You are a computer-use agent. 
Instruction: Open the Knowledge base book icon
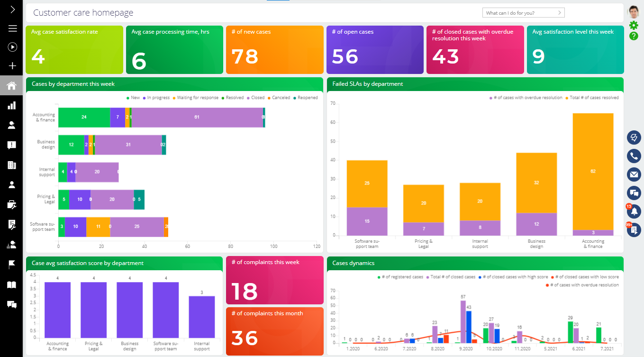[12, 284]
